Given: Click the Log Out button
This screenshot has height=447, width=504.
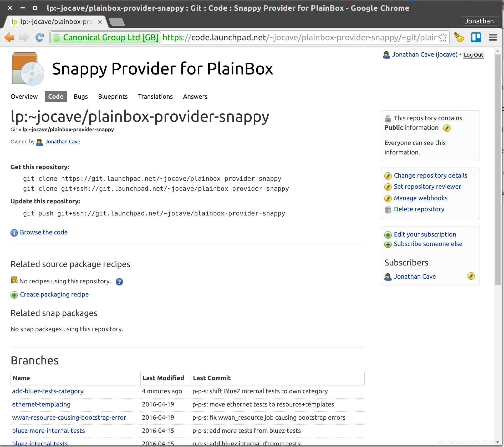Looking at the screenshot, I should coord(473,55).
